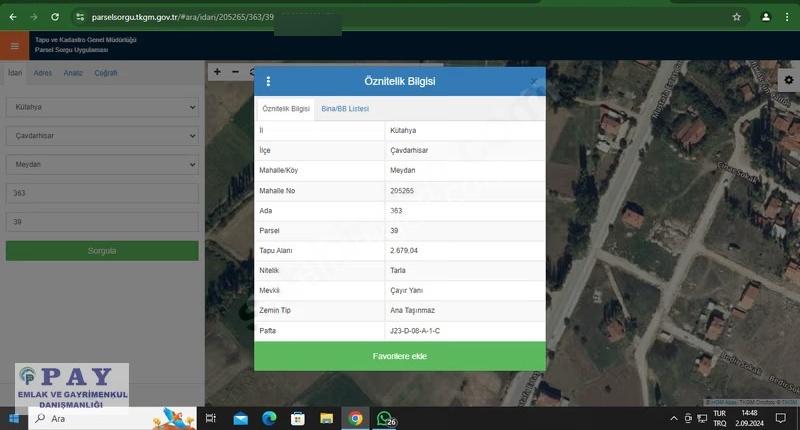Select the Zemin Tip value Ana Taşınmaz
This screenshot has width=800, height=430.
pos(412,310)
